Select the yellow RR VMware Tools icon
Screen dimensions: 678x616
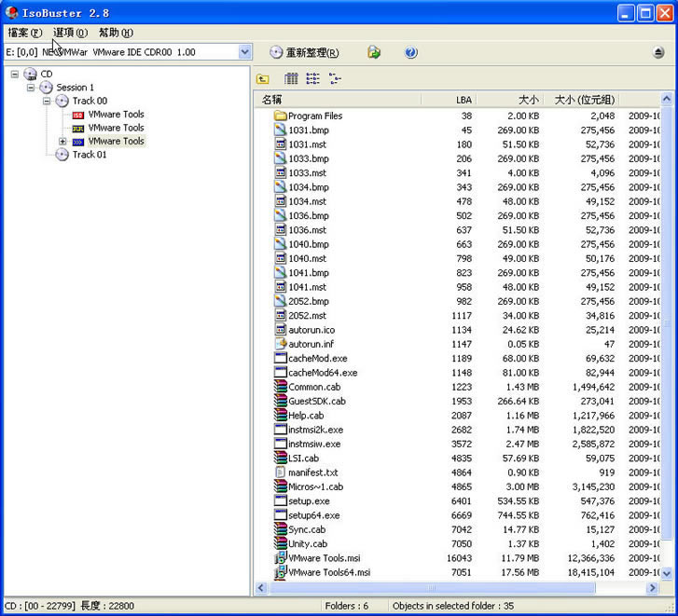tap(78, 129)
